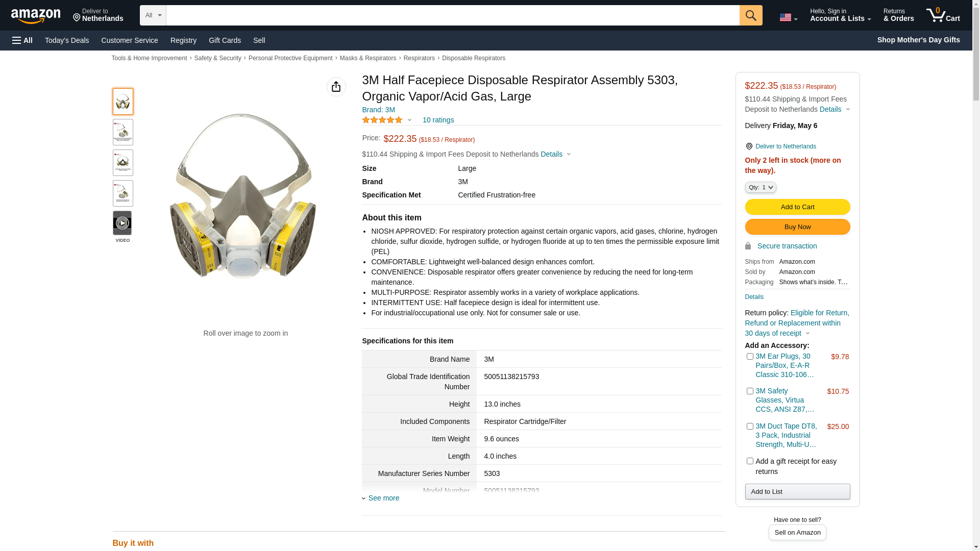The height and width of the screenshot is (551, 980).
Task: Select the second product image thumbnail
Action: coord(122,132)
